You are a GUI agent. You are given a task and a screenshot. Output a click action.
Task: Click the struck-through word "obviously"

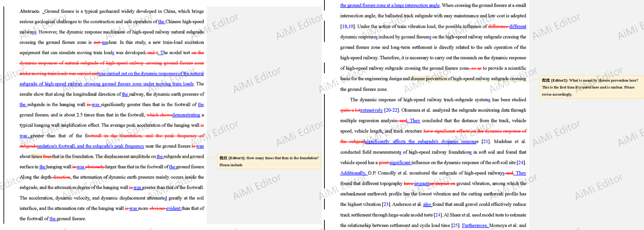(x=95, y=167)
